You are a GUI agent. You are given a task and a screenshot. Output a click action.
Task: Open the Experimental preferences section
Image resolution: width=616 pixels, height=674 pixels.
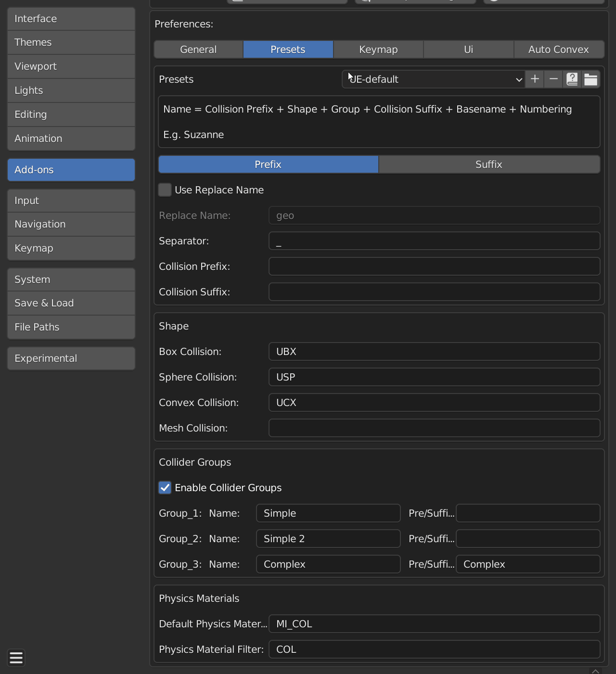click(71, 358)
